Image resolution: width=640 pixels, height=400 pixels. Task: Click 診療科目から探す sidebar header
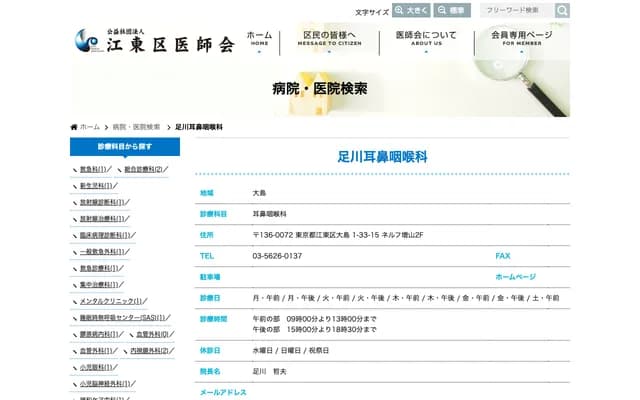[125, 146]
